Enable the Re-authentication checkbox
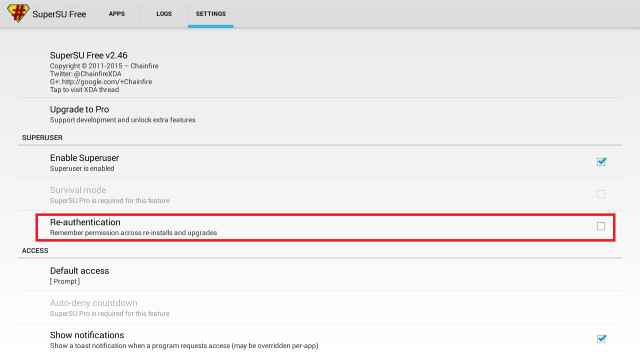The width and height of the screenshot is (640, 360). click(x=601, y=226)
